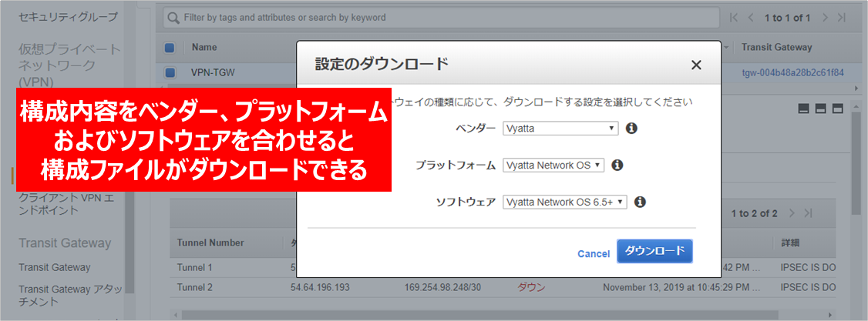The image size is (868, 321).
Task: Open software dropdown Vyatta Network OS 6.5+
Action: click(x=565, y=202)
